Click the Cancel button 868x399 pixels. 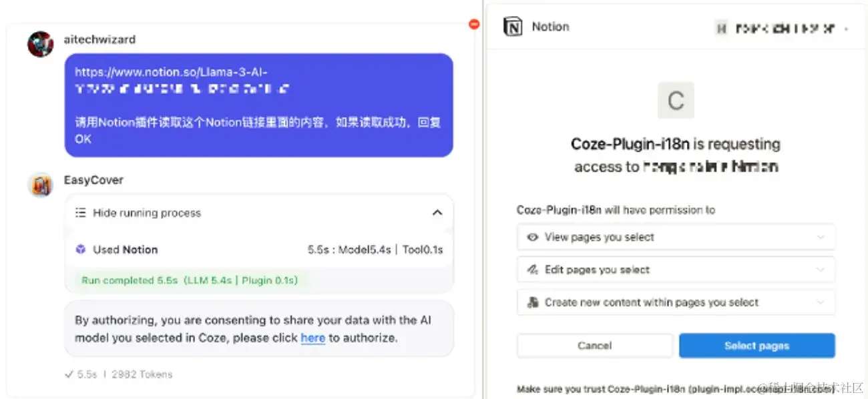coord(594,346)
